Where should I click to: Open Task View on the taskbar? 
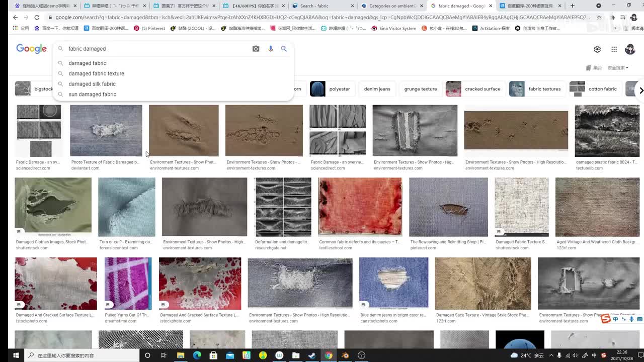click(x=164, y=355)
